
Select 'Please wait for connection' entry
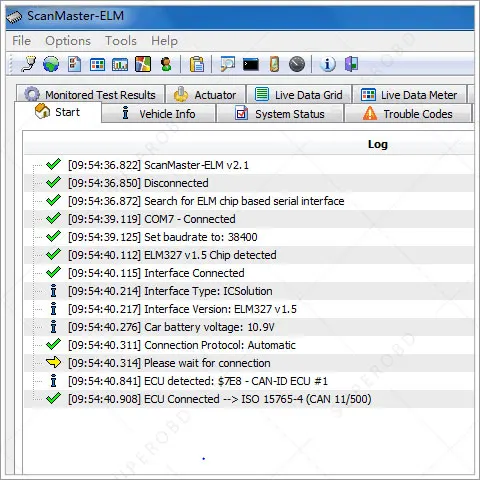[249, 363]
